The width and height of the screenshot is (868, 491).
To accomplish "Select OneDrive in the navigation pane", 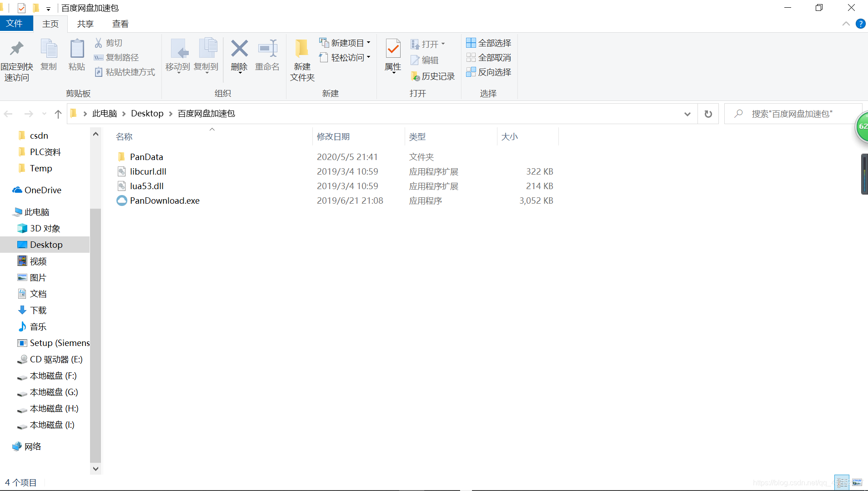I will pyautogui.click(x=43, y=190).
